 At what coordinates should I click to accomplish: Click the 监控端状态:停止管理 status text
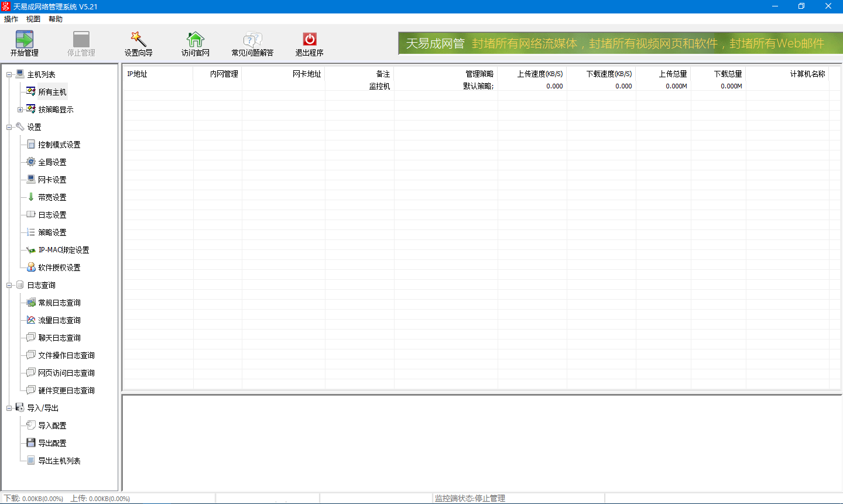470,498
